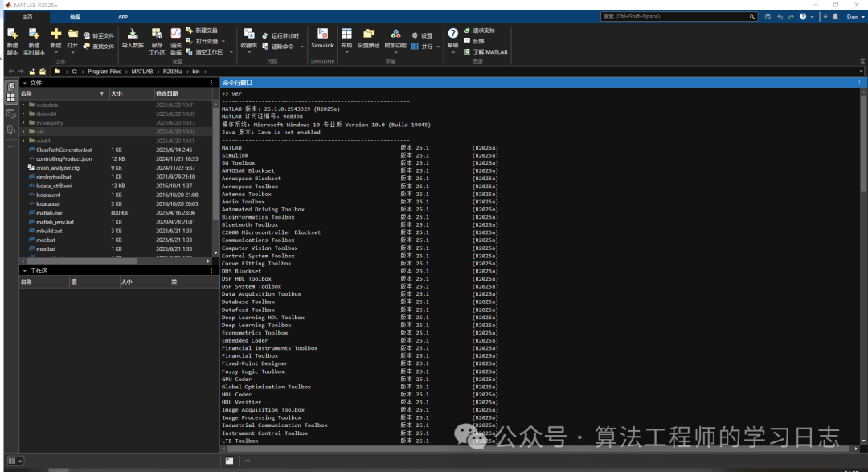Click 请求支持 (Request Support)
The image size is (868, 472).
tap(479, 31)
